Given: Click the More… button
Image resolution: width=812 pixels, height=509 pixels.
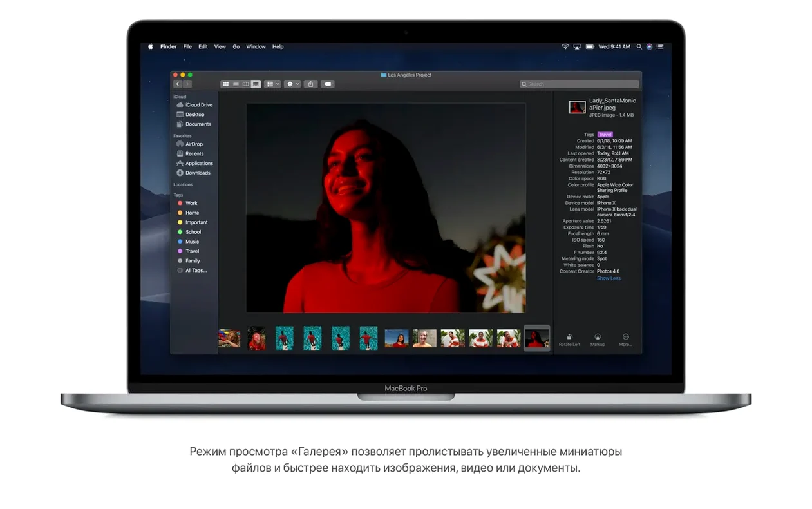Looking at the screenshot, I should 625,340.
